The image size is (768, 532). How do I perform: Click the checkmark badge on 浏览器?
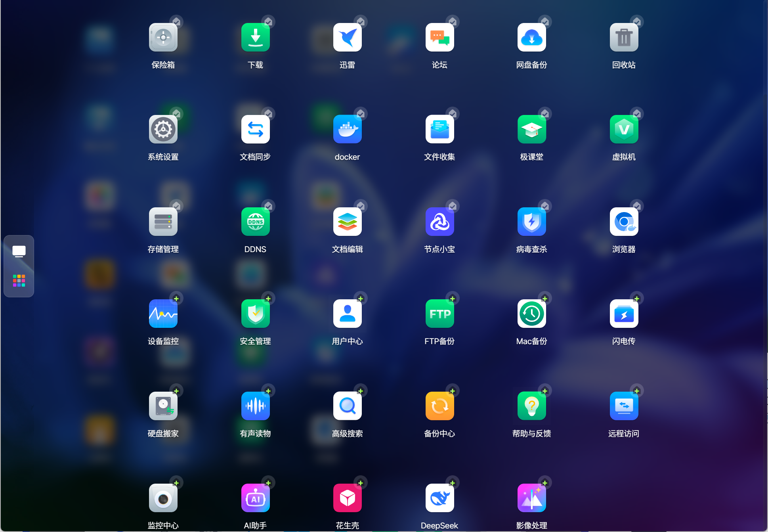coord(636,206)
